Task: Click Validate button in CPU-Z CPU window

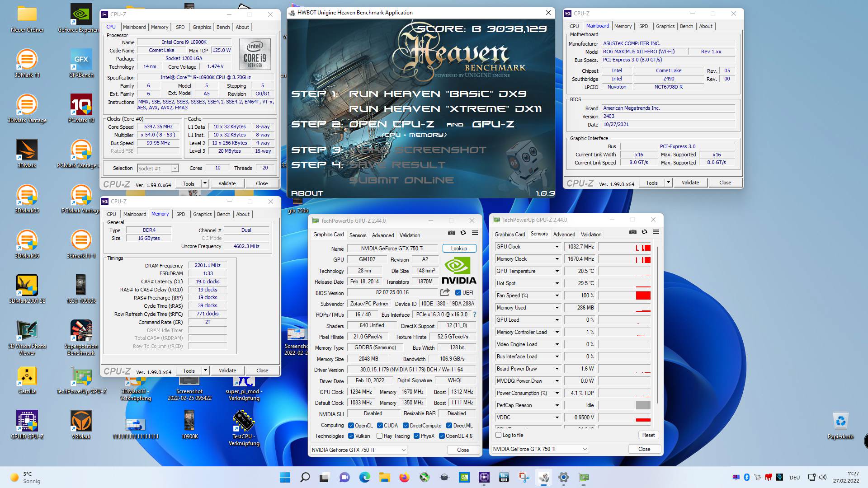Action: [x=227, y=183]
